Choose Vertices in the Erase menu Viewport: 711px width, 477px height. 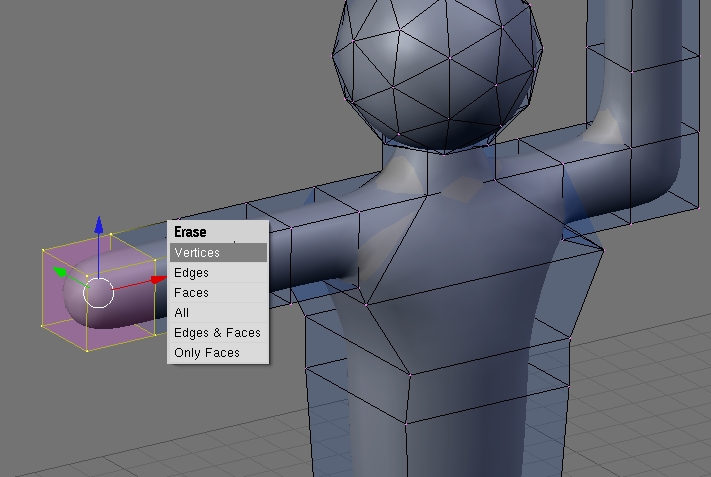coord(218,253)
